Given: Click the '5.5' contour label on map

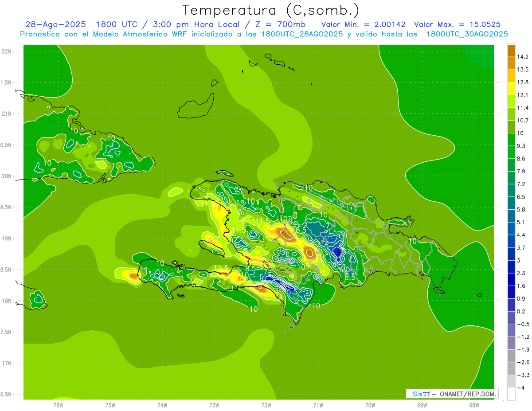Looking at the screenshot, I should click(291, 291).
